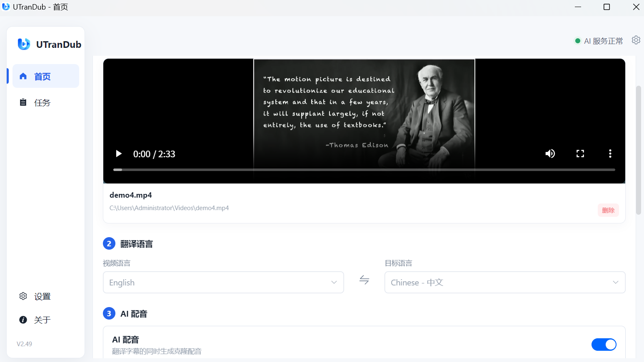Click the AI 服务正常 status indicator
Screen dimensions: 644x362
click(599, 41)
